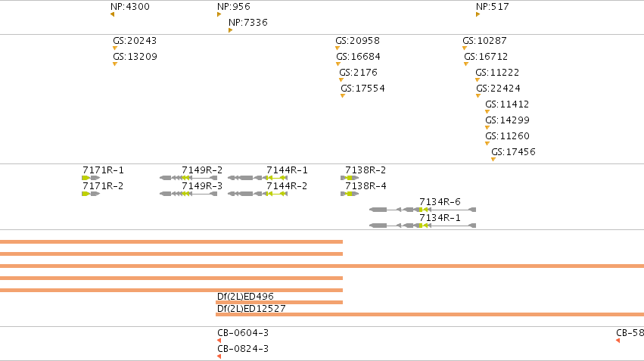644x361 pixels.
Task: Click the 7171R-2 gene model glyph
Action: (91, 194)
